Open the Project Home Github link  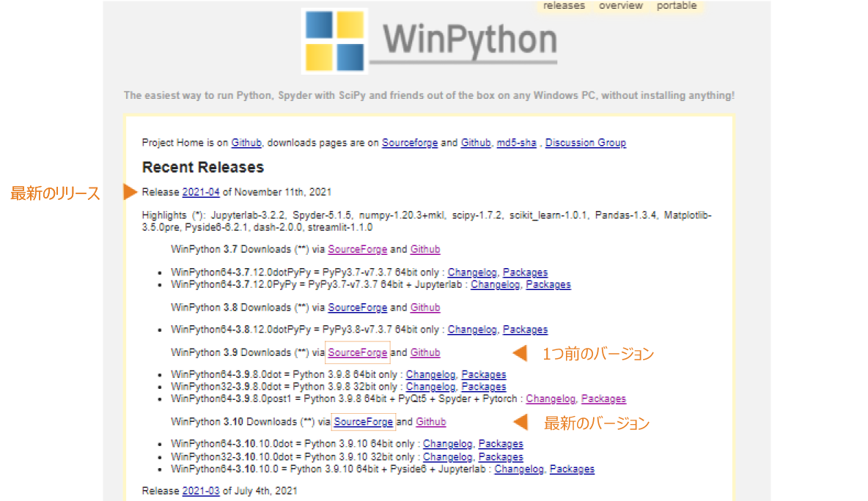click(246, 143)
